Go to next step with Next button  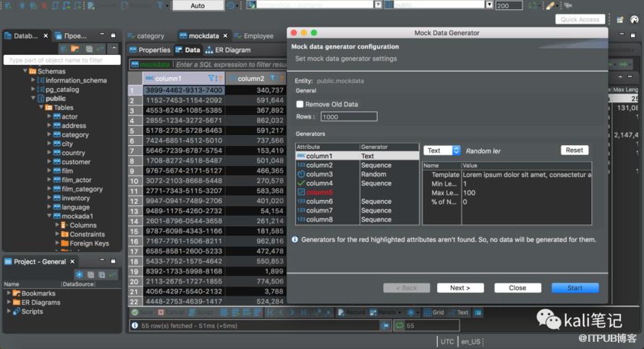tap(460, 288)
